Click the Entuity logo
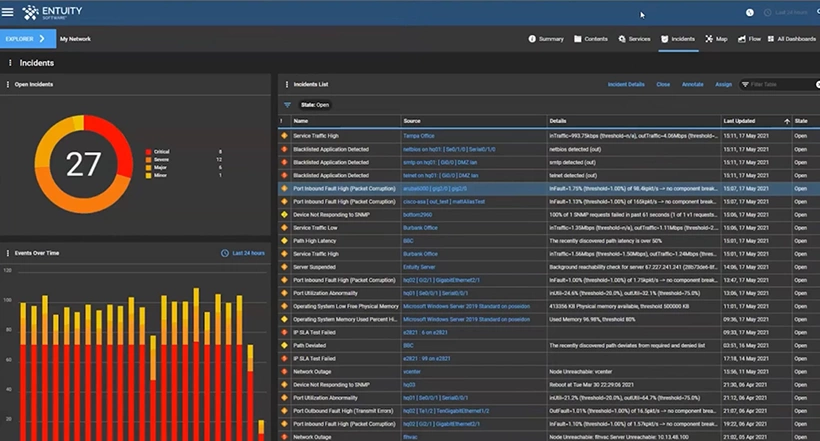Image resolution: width=820 pixels, height=441 pixels. pos(52,12)
